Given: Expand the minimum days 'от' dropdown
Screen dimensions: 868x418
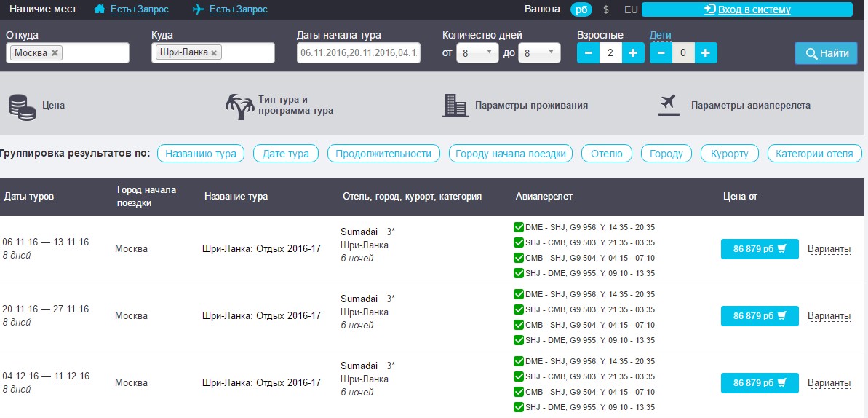Looking at the screenshot, I should click(477, 53).
